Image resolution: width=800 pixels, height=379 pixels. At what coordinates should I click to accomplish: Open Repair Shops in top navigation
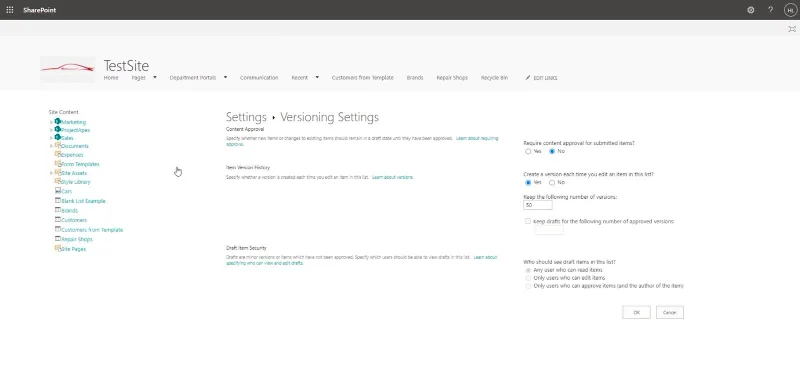click(452, 78)
